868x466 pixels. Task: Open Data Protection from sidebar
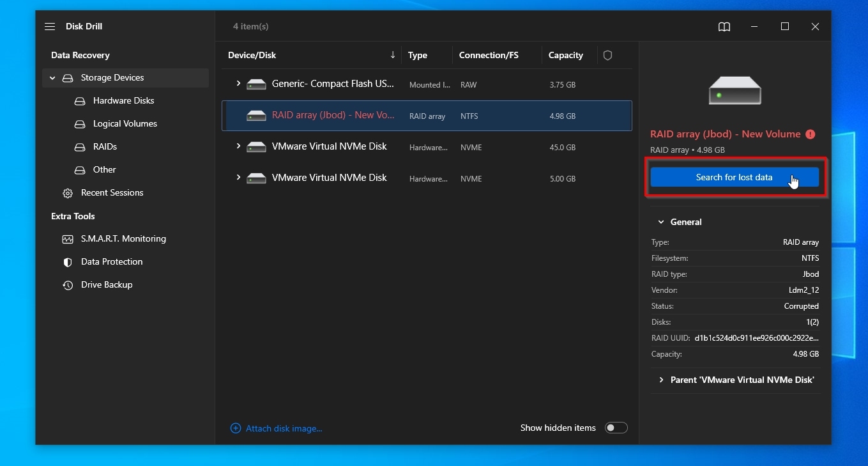point(111,262)
